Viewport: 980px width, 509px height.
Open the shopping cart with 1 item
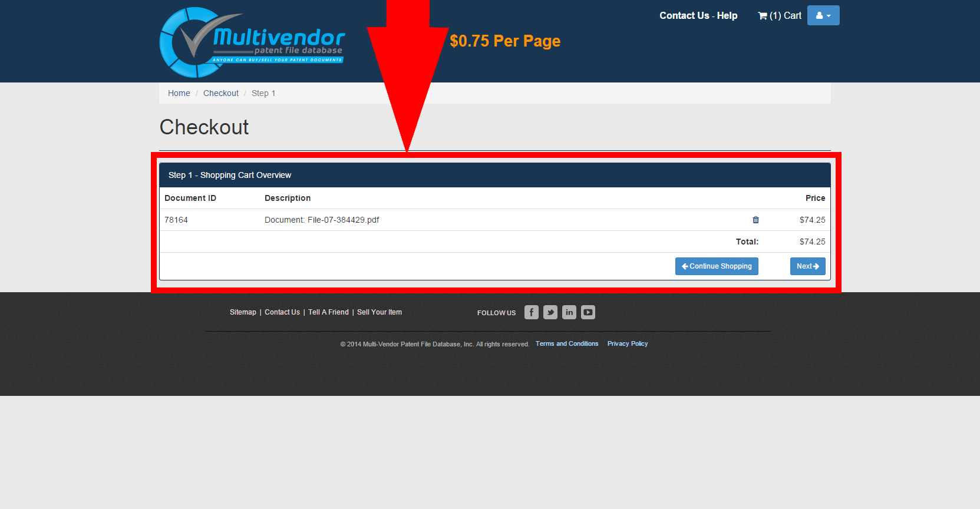pos(779,16)
